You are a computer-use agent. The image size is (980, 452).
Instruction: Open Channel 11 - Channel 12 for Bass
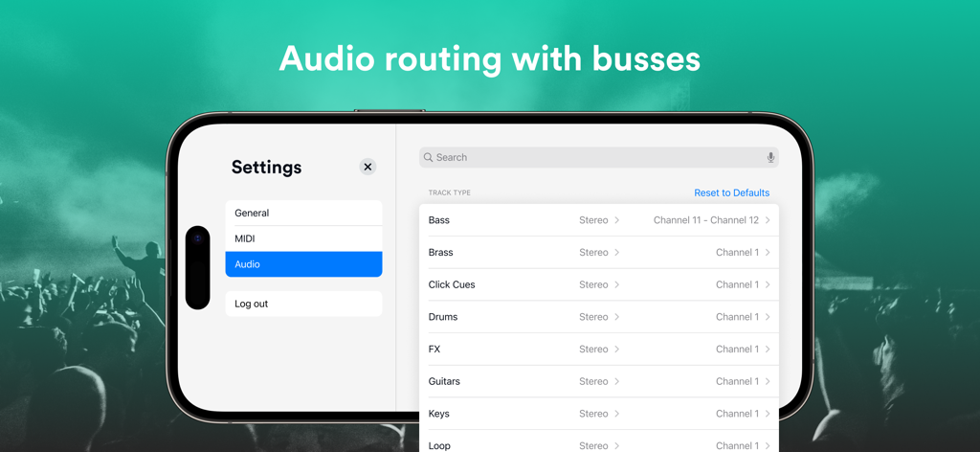click(712, 220)
